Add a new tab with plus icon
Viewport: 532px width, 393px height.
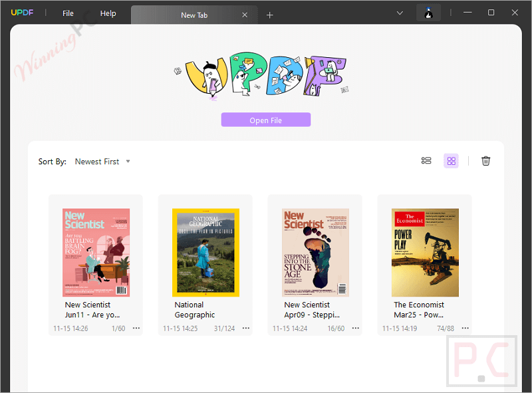click(270, 15)
